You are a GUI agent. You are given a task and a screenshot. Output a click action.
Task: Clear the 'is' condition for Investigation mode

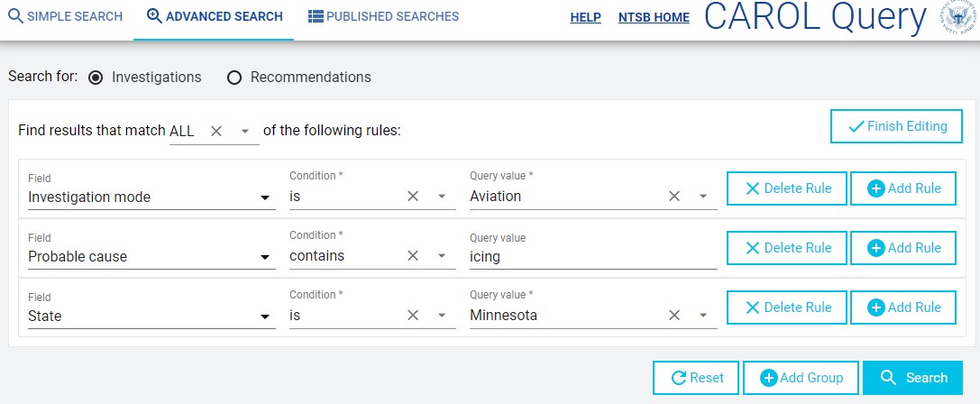pyautogui.click(x=413, y=197)
